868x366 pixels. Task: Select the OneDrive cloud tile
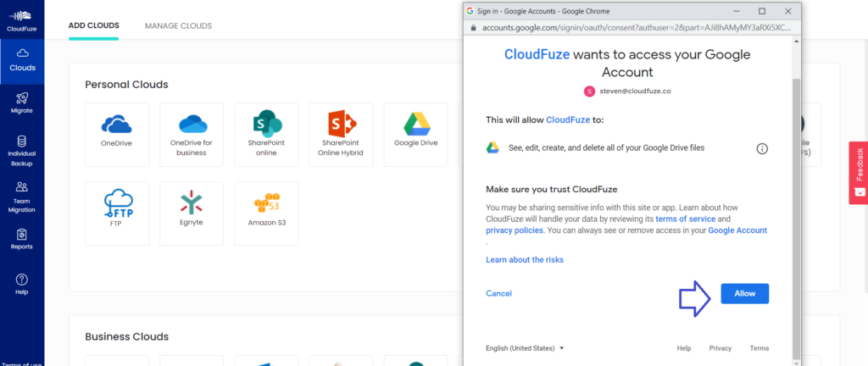pos(117,135)
